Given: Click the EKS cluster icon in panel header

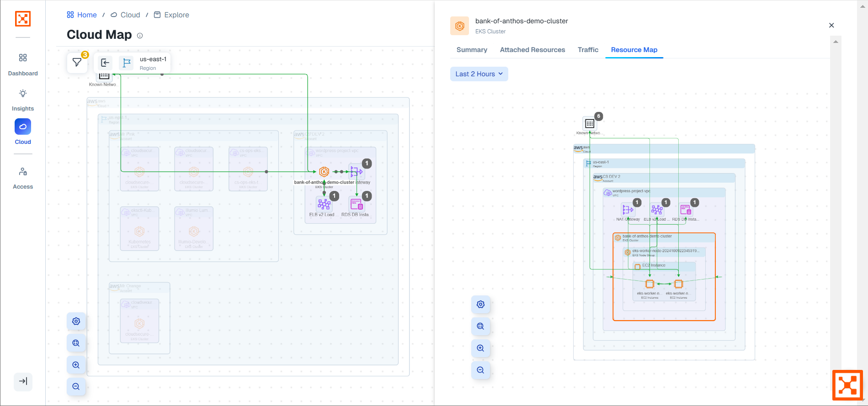Looking at the screenshot, I should pos(460,26).
